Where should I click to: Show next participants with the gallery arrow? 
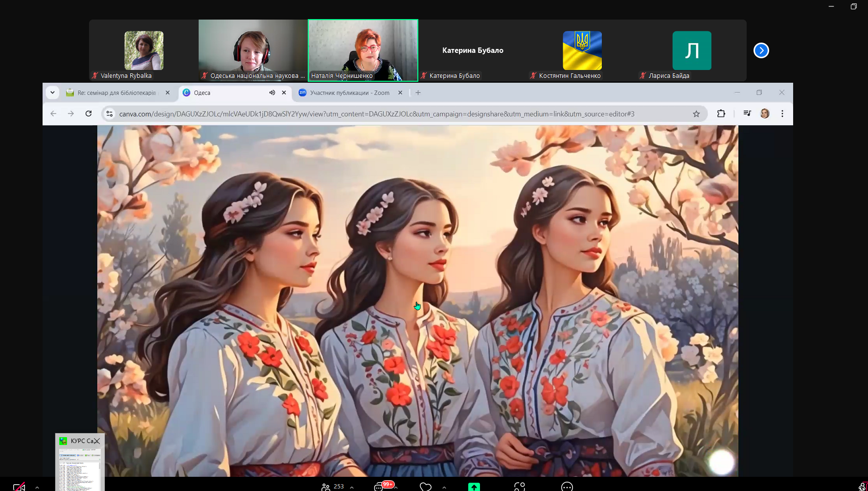pyautogui.click(x=761, y=50)
